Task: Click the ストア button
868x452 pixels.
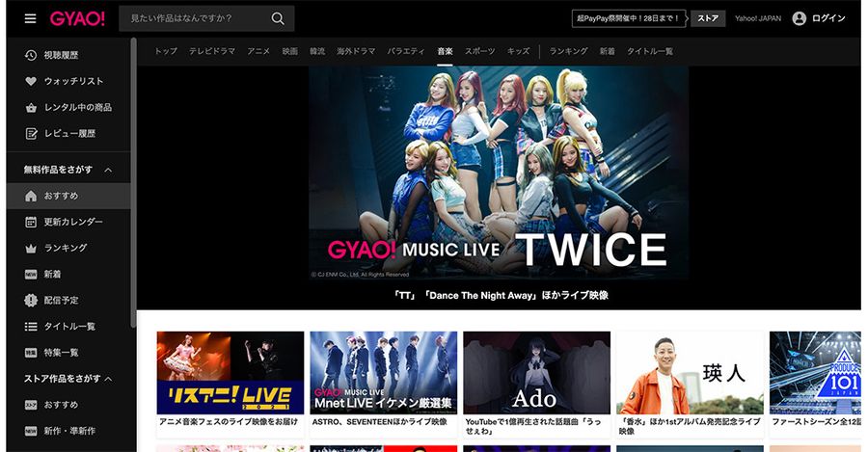Action: click(708, 18)
